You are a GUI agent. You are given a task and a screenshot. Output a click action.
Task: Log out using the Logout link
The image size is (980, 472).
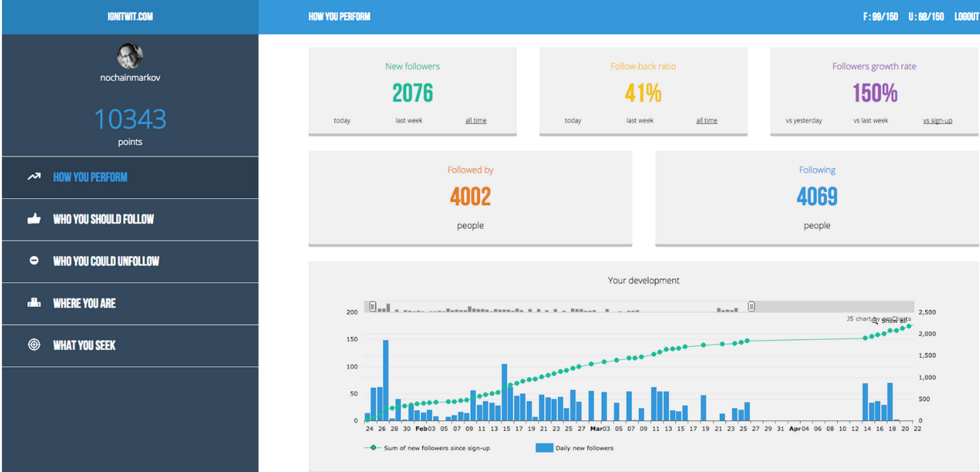pyautogui.click(x=966, y=17)
